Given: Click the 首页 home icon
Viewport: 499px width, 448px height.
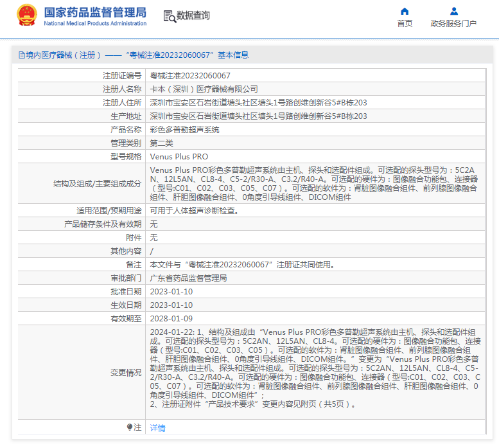Looking at the screenshot, I should [x=405, y=12].
